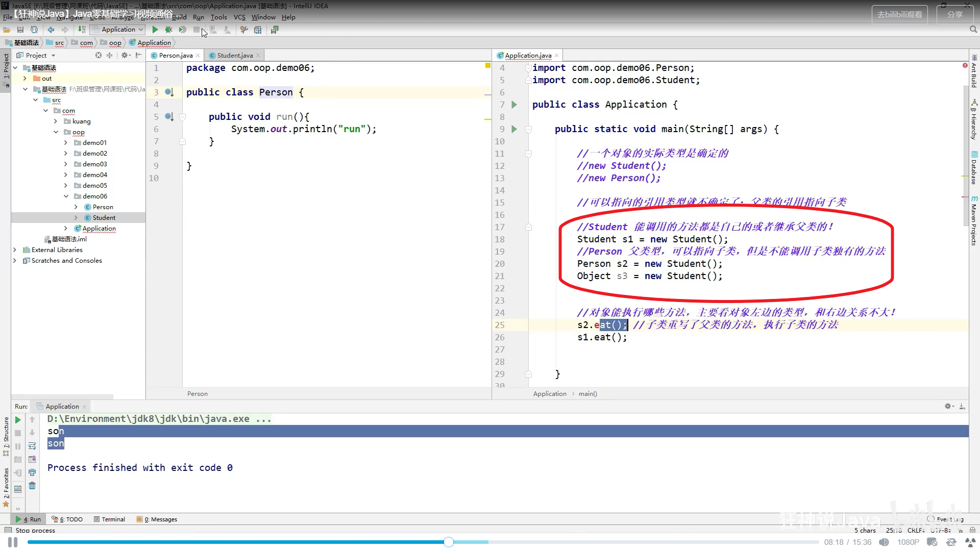Collapse the demo06 folder
The width and height of the screenshot is (980, 551).
(x=66, y=196)
